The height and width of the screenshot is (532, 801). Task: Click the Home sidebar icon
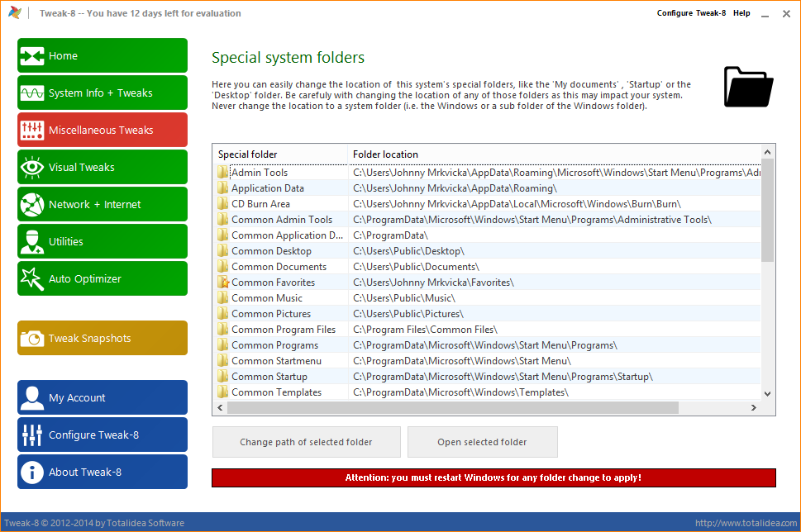32,56
